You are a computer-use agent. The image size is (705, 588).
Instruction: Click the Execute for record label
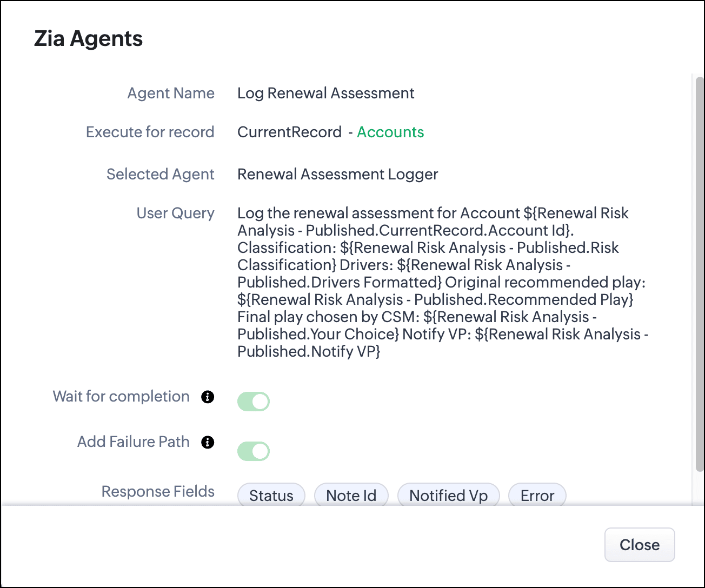150,132
